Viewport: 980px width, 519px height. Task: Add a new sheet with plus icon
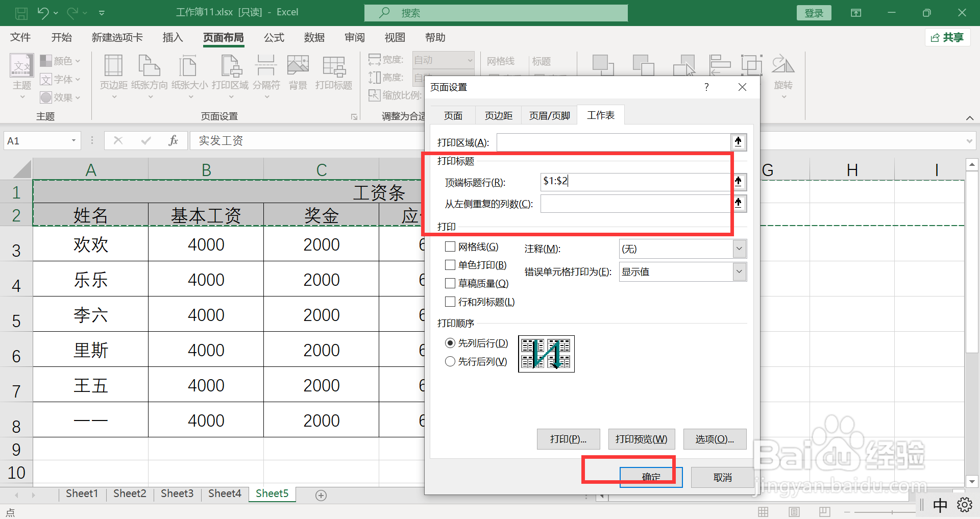pyautogui.click(x=321, y=496)
